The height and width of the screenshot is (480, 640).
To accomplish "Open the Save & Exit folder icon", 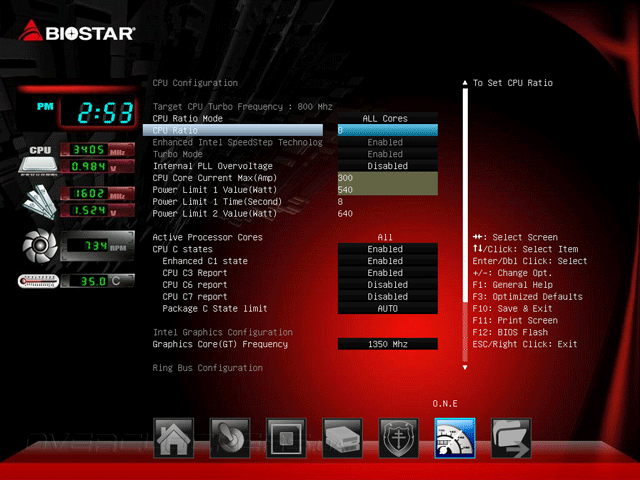I will click(511, 438).
